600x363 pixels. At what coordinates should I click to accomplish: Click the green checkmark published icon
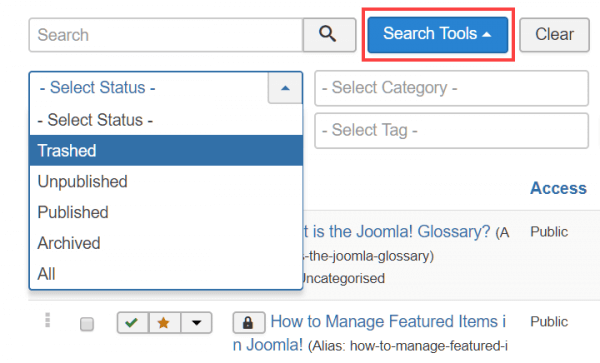[x=132, y=323]
